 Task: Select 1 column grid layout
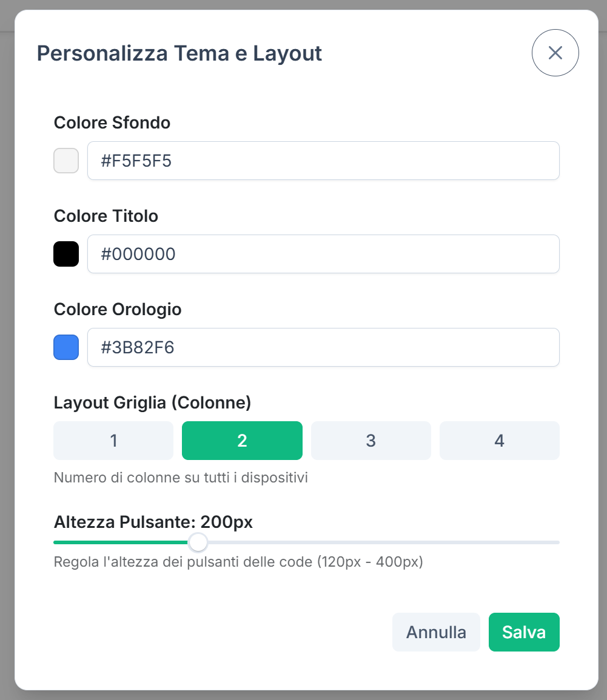pyautogui.click(x=113, y=441)
